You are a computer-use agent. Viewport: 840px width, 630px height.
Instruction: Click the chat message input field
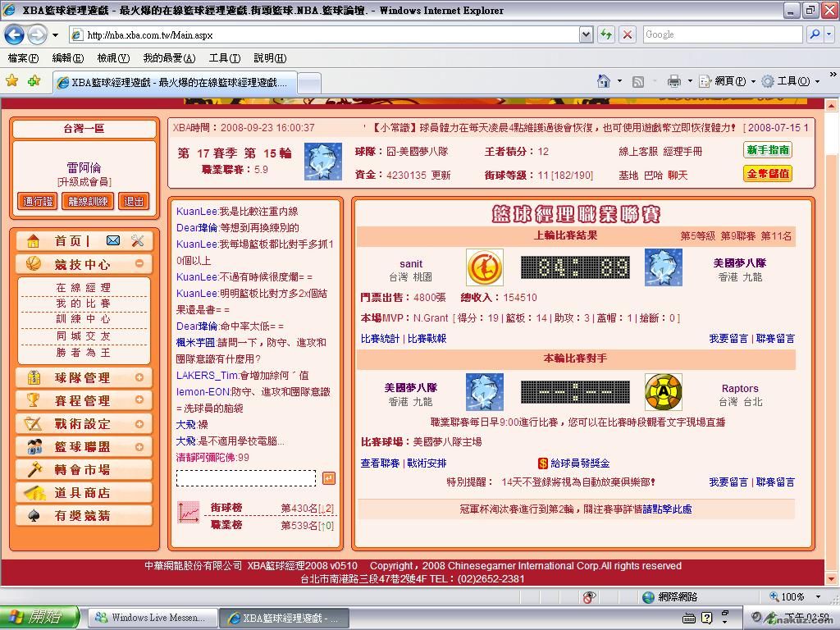point(246,478)
